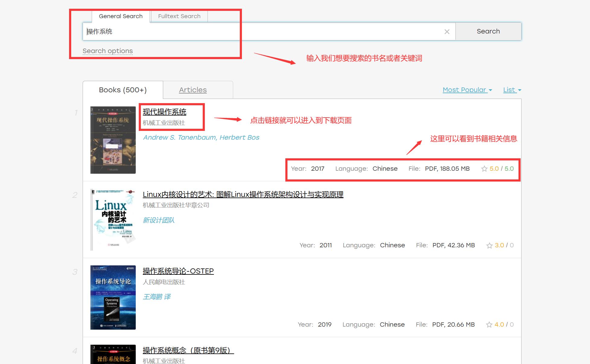
Task: Switch to the Fulltext Search tab
Action: point(179,16)
